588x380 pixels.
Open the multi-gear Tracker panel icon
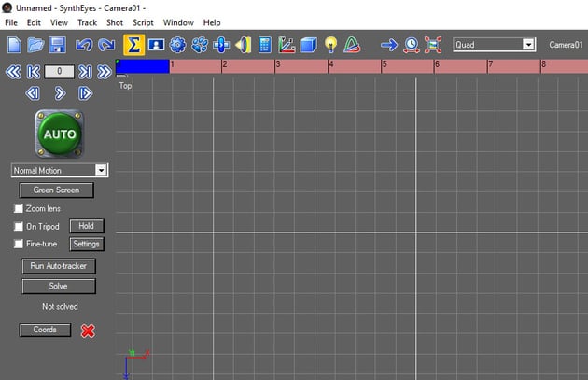200,45
